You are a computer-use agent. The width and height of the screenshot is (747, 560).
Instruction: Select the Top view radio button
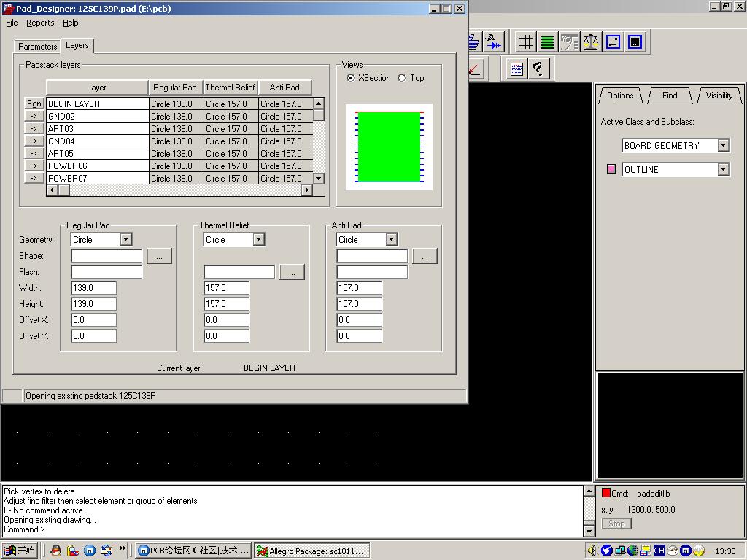tap(402, 78)
